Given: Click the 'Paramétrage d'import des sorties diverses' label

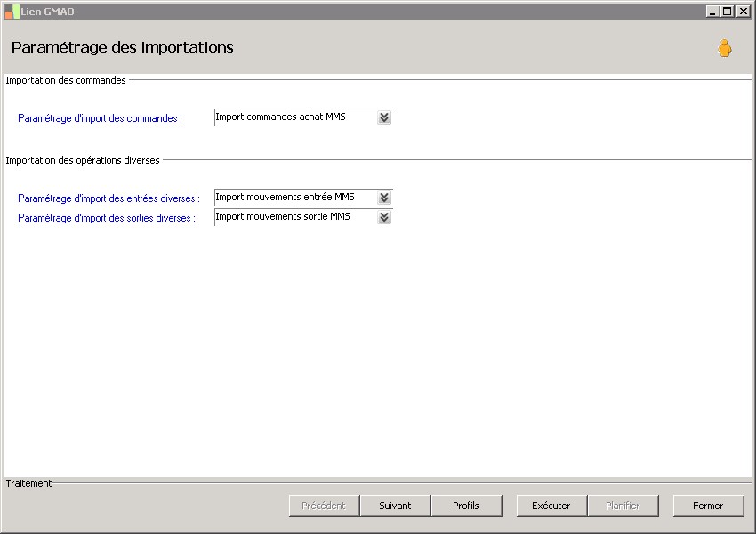Looking at the screenshot, I should click(107, 218).
